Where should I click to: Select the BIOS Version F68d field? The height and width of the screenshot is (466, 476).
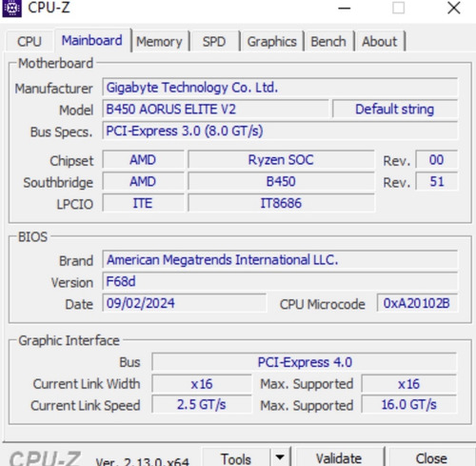tap(280, 281)
